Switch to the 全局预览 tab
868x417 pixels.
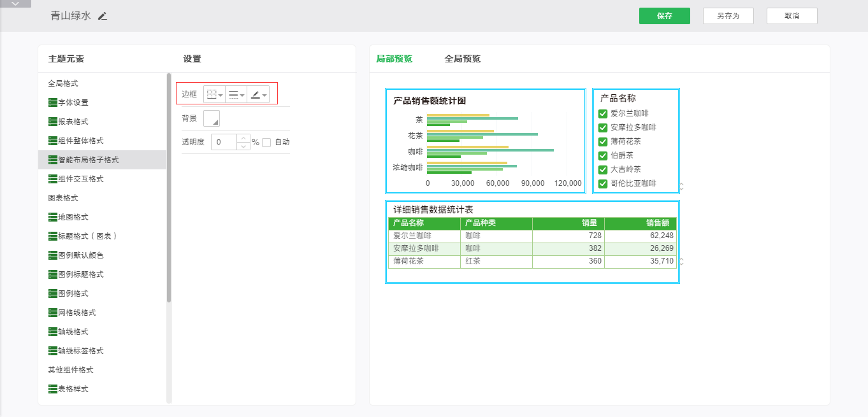(x=462, y=59)
